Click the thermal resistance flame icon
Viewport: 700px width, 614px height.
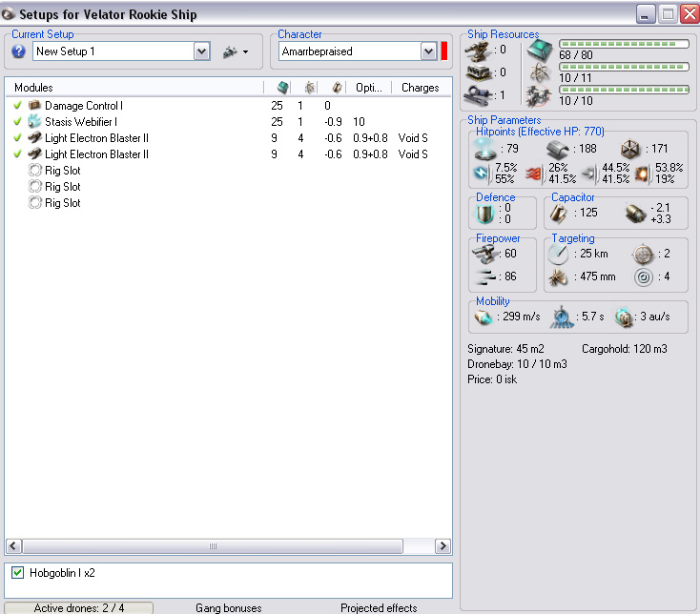coord(533,174)
